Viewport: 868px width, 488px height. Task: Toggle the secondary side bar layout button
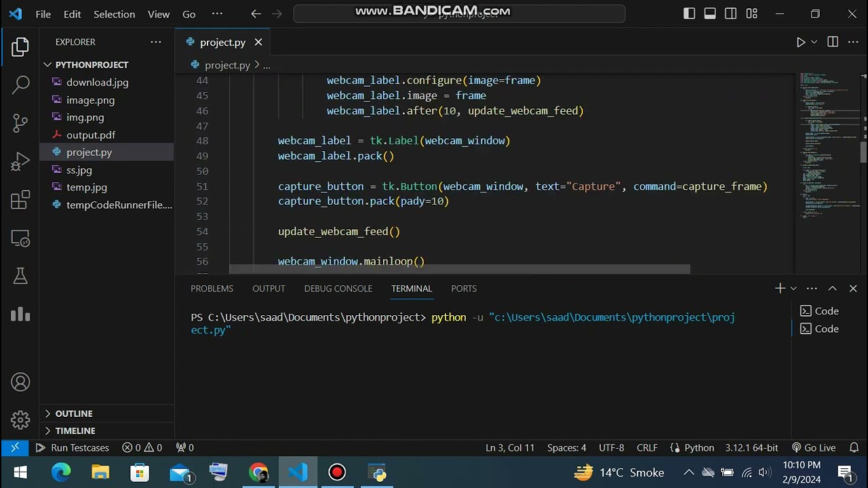coord(731,14)
